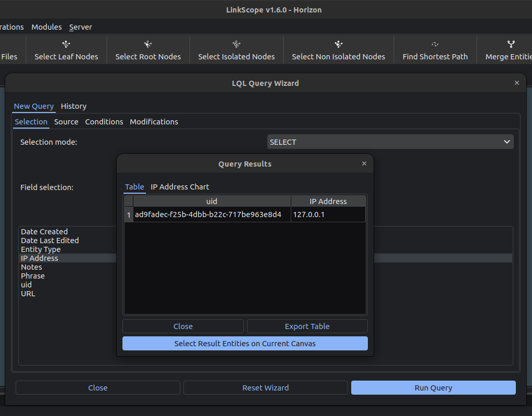
Task: Click row header 1 in results table
Action: point(129,215)
